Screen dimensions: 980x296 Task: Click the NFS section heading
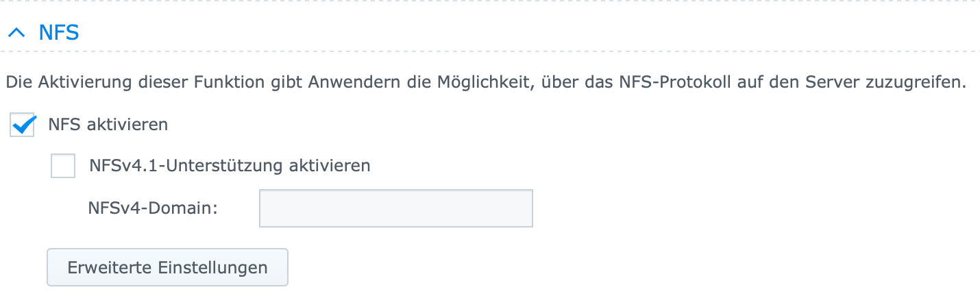[x=58, y=32]
